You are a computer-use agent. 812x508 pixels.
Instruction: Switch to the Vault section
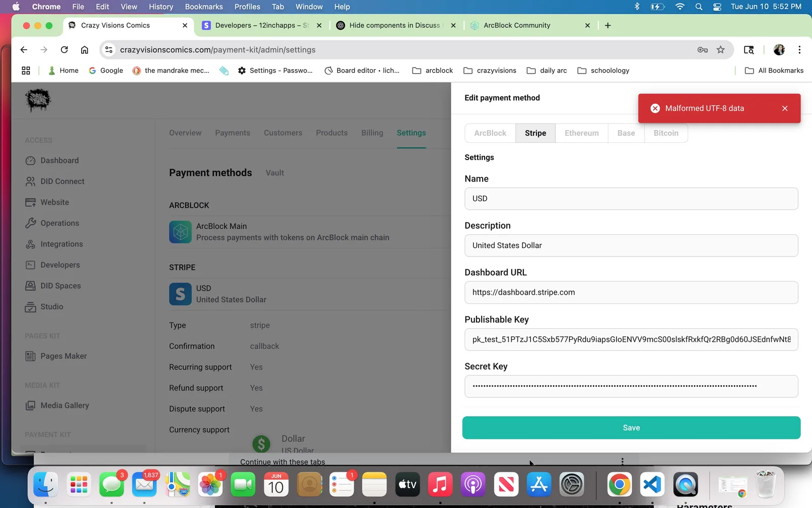pos(275,173)
